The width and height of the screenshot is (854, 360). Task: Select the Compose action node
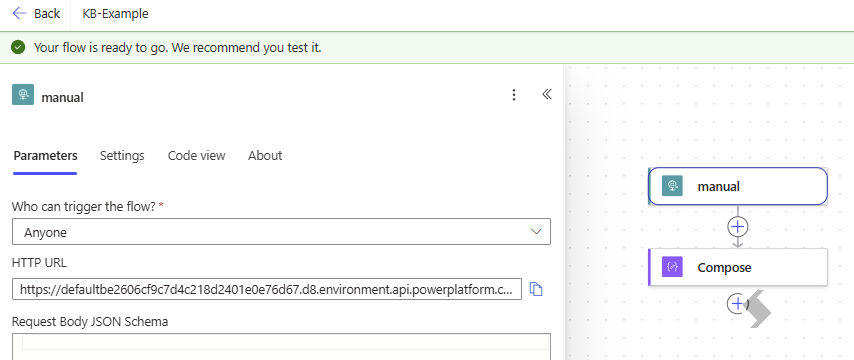[x=738, y=267]
